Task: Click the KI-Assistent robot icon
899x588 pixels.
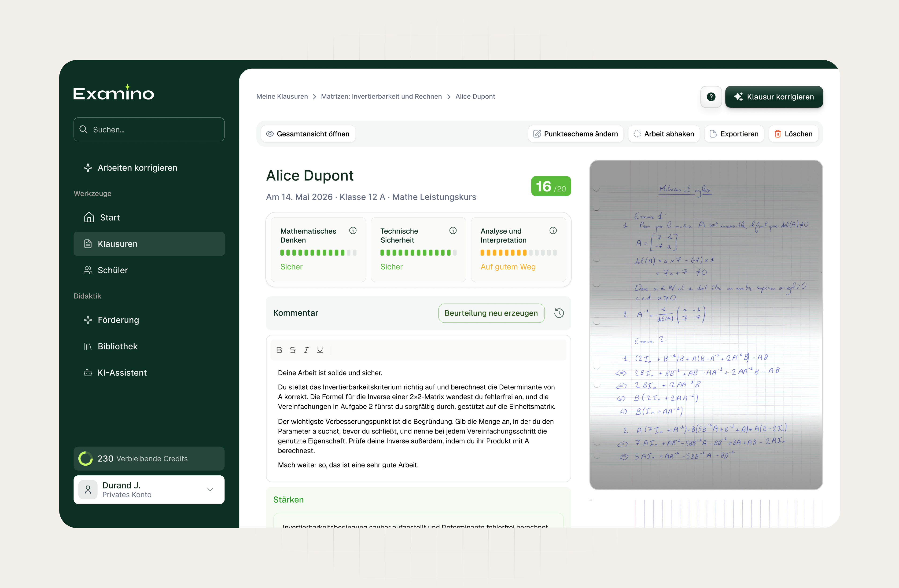Action: 88,373
